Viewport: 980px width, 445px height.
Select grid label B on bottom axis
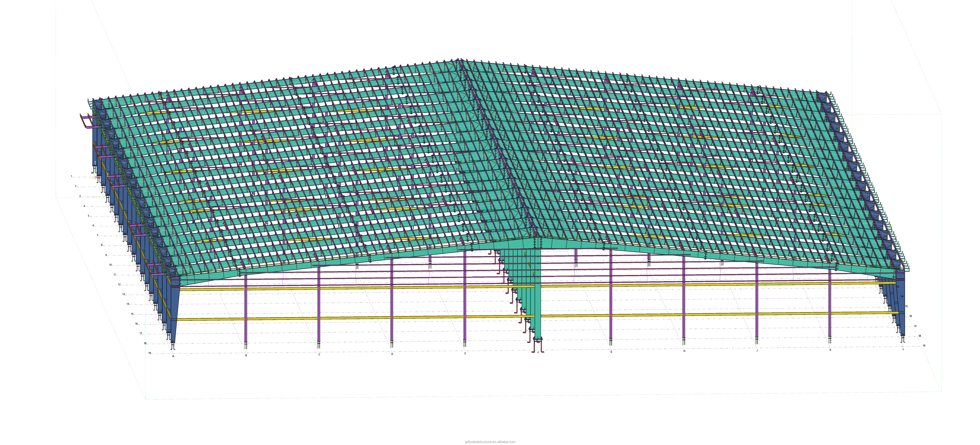pos(246,355)
